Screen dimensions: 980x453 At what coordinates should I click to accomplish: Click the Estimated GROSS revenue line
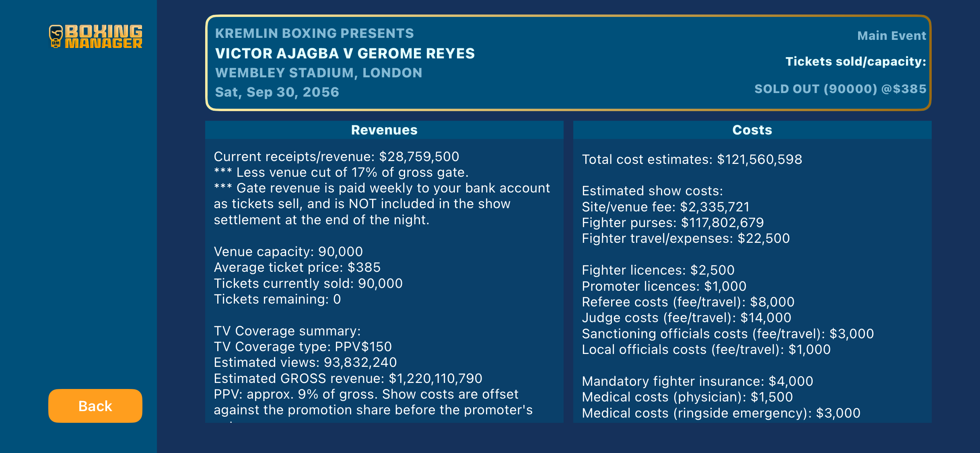pyautogui.click(x=348, y=379)
